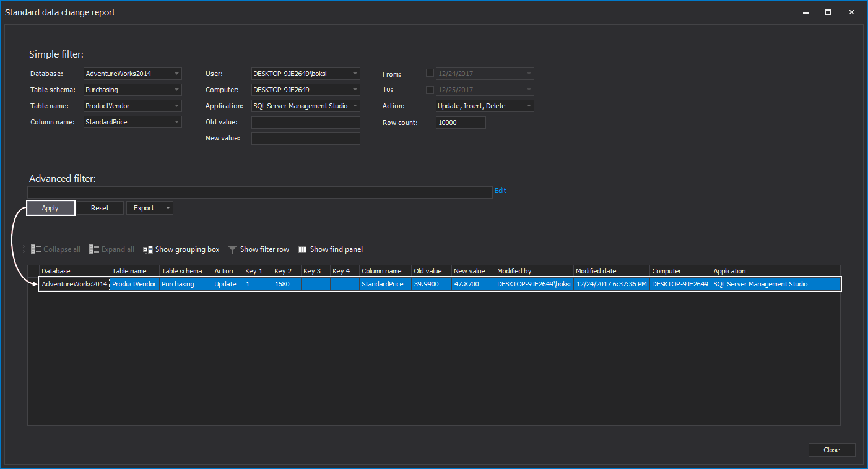Click the Expand all icon
Viewport: 868px width, 469px height.
click(x=94, y=249)
